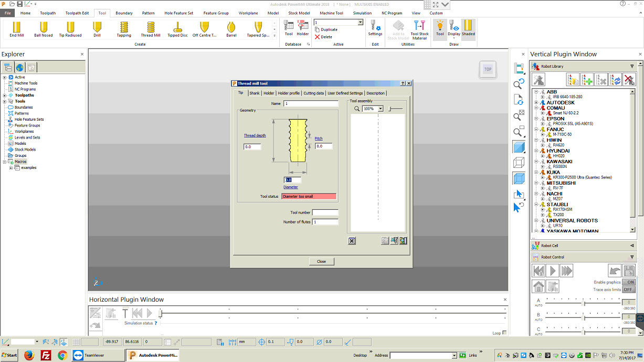644x362 pixels.
Task: Click the TOP view cube face
Action: 488,69
